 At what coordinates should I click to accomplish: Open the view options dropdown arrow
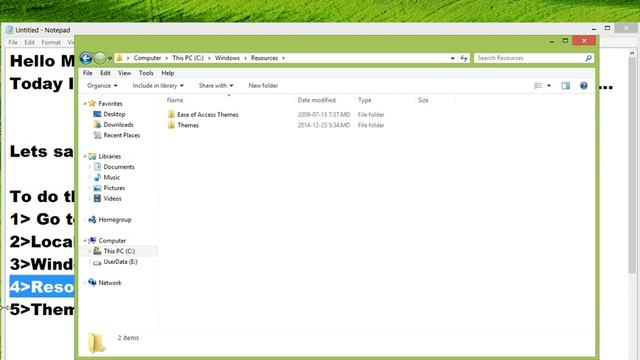click(549, 86)
